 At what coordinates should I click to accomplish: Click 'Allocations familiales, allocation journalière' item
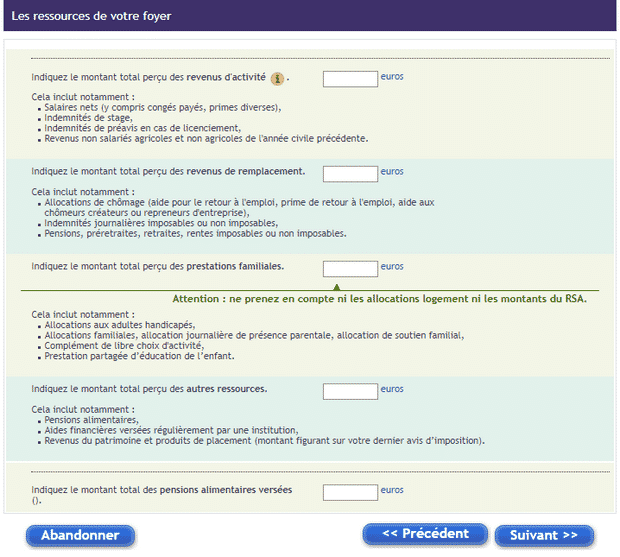[254, 335]
